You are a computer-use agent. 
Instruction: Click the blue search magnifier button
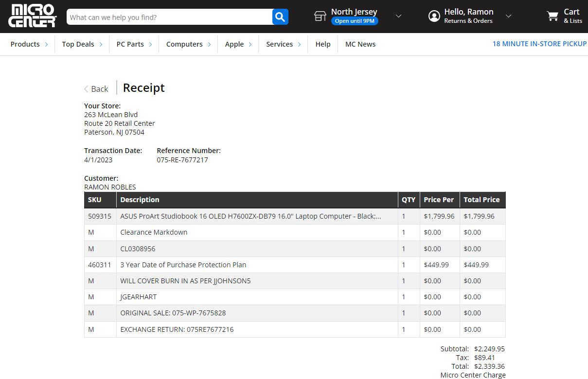[x=280, y=17]
